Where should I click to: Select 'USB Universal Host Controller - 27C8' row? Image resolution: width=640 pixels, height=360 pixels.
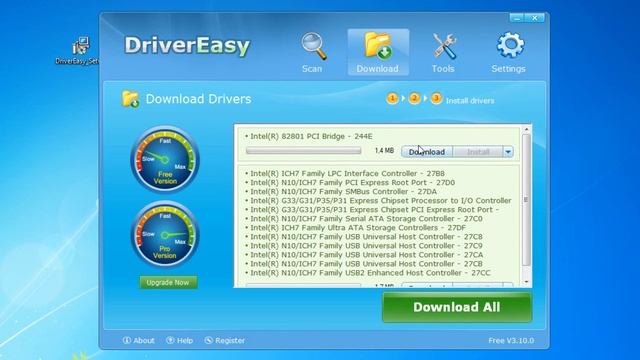click(364, 236)
